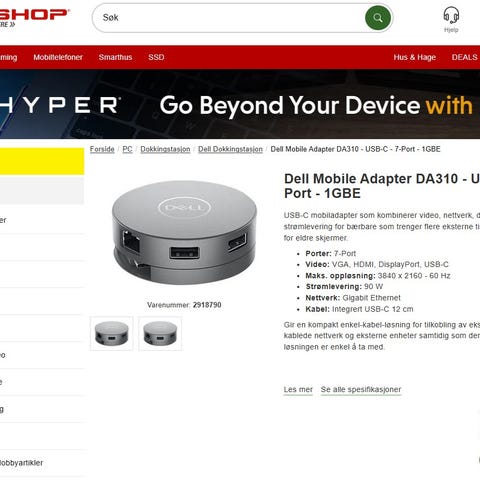Open the Smarthus menu
480x480 pixels.
click(115, 57)
